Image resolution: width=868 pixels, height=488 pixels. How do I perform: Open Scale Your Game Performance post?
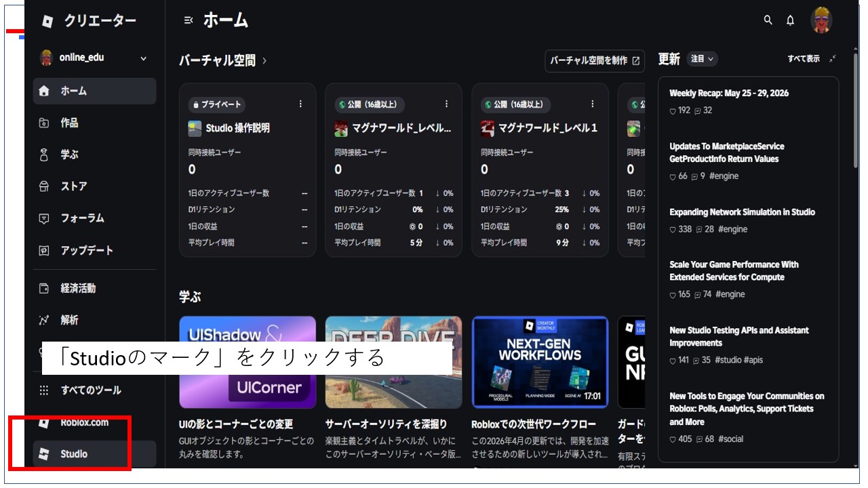[734, 271]
